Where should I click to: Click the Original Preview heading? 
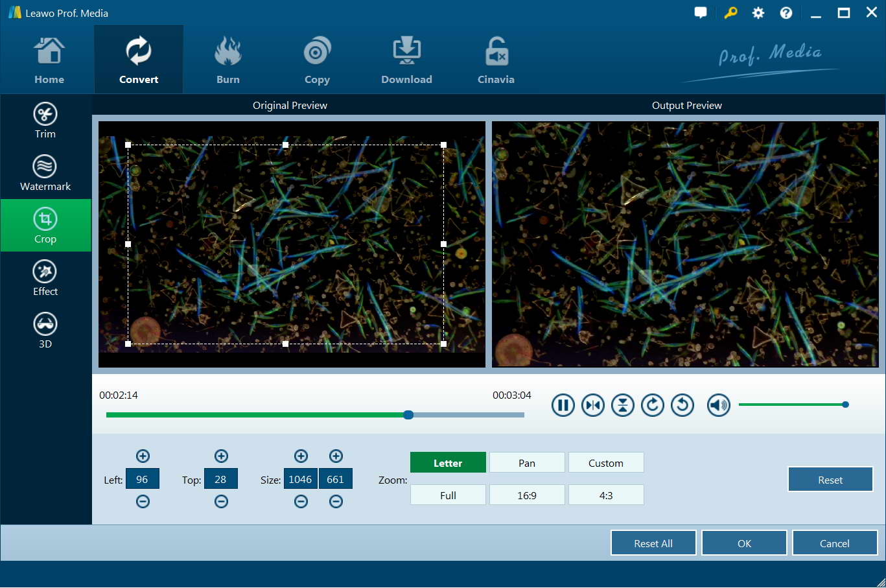click(290, 105)
